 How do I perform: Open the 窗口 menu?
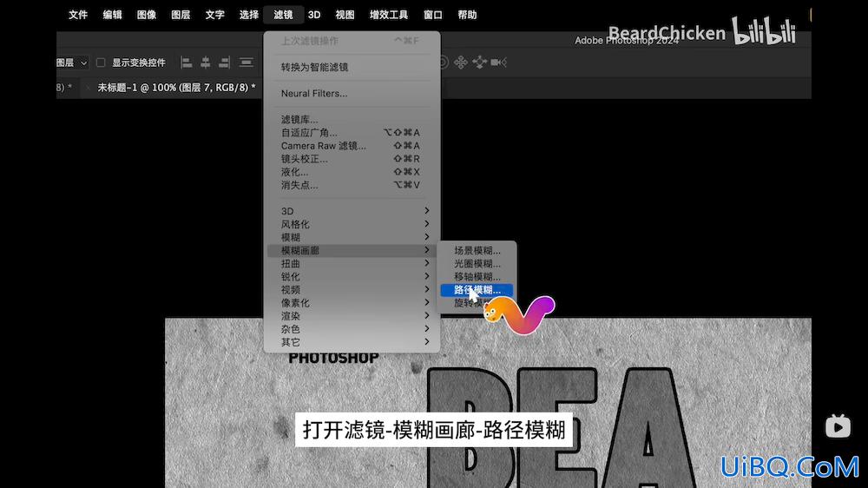433,15
